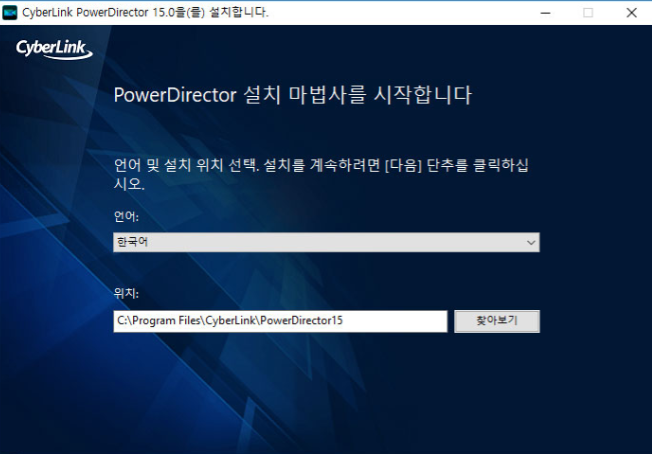Open the 언어 language dropdown showing 한국어

click(326, 242)
